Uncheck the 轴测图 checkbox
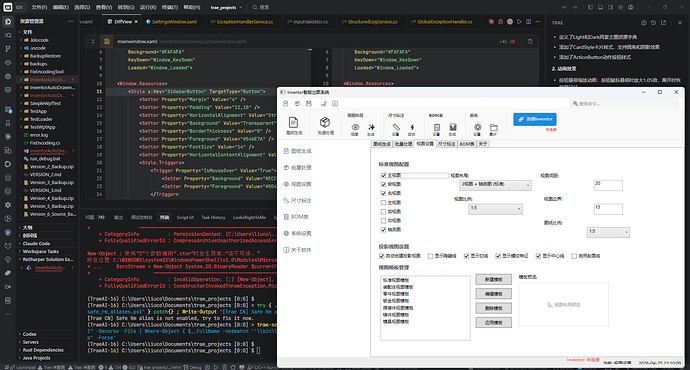This screenshot has width=690, height=370. pos(383,230)
